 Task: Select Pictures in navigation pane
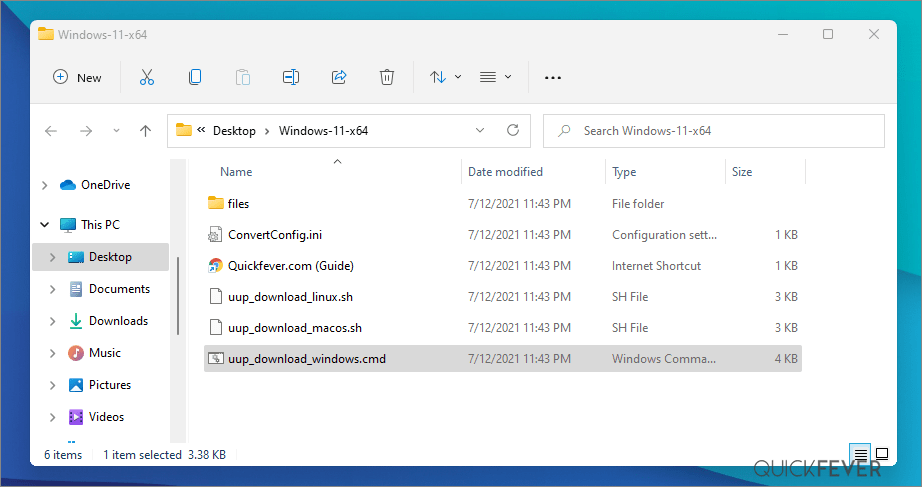click(x=110, y=385)
